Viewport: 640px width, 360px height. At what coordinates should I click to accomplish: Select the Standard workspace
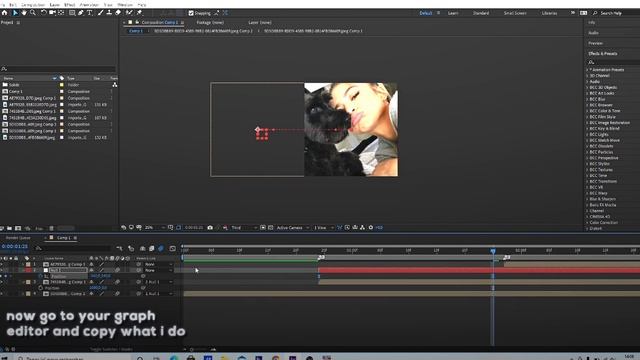(x=481, y=13)
